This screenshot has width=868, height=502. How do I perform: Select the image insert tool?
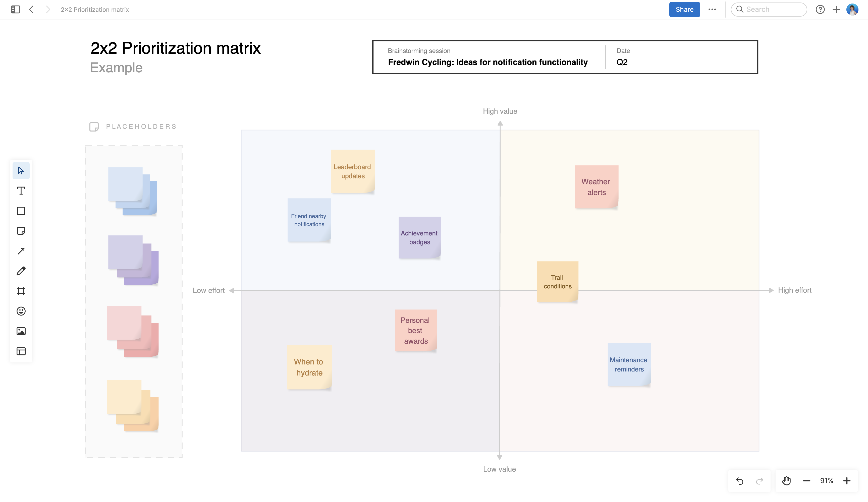tap(21, 331)
